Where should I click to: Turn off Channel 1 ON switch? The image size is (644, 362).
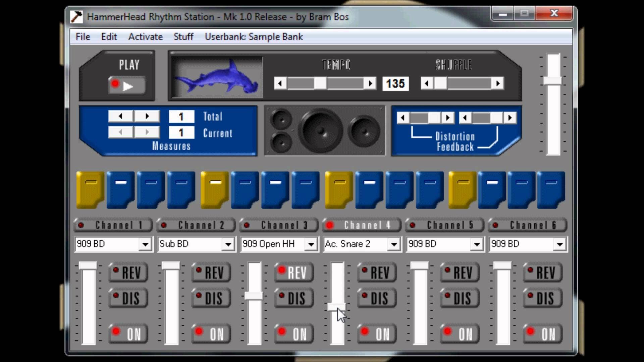point(128,334)
